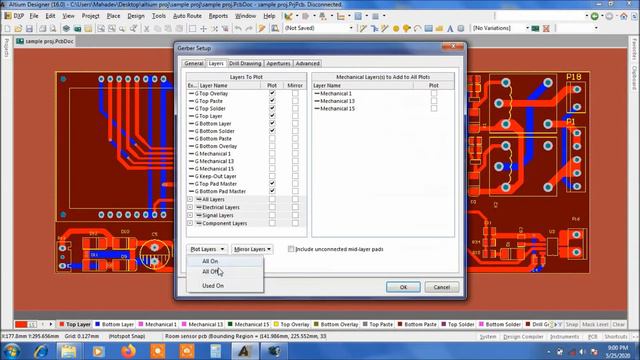Click the File Explorer taskbar icon
This screenshot has width=640, height=360.
[x=69, y=351]
